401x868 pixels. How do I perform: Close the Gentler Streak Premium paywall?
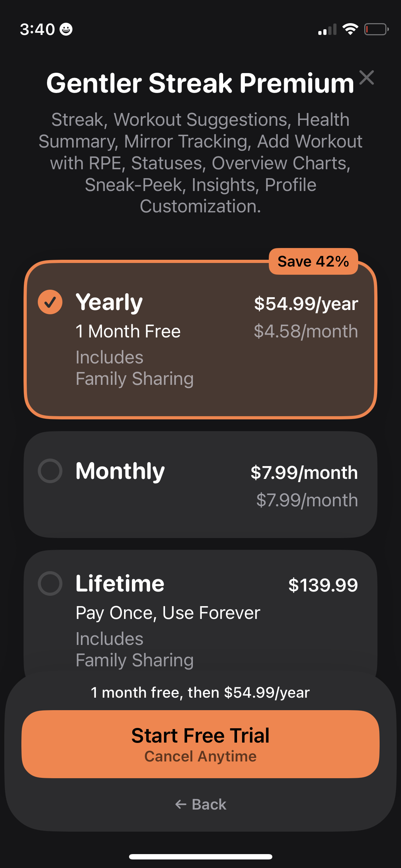(x=366, y=78)
